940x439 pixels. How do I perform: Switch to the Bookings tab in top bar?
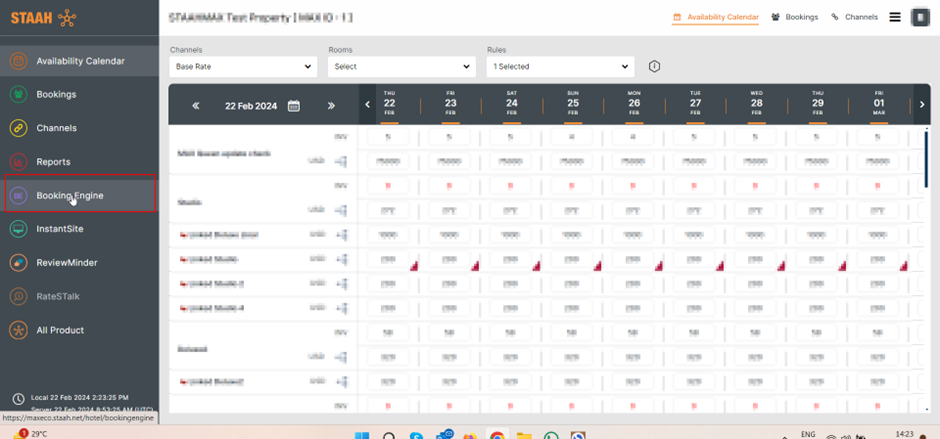[x=795, y=17]
